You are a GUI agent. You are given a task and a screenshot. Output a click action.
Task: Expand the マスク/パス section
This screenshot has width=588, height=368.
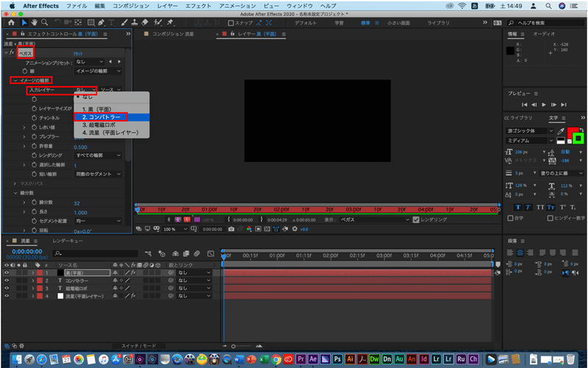(x=15, y=183)
